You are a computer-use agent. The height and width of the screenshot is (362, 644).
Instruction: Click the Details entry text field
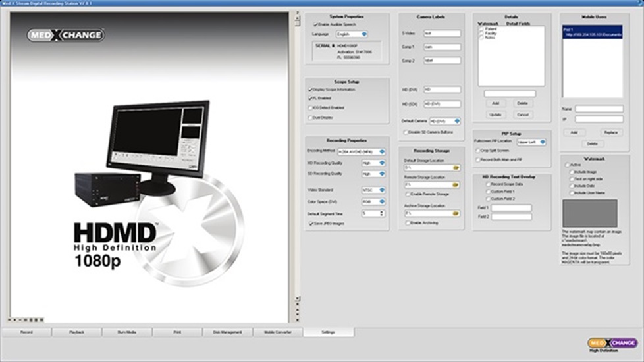tap(510, 93)
